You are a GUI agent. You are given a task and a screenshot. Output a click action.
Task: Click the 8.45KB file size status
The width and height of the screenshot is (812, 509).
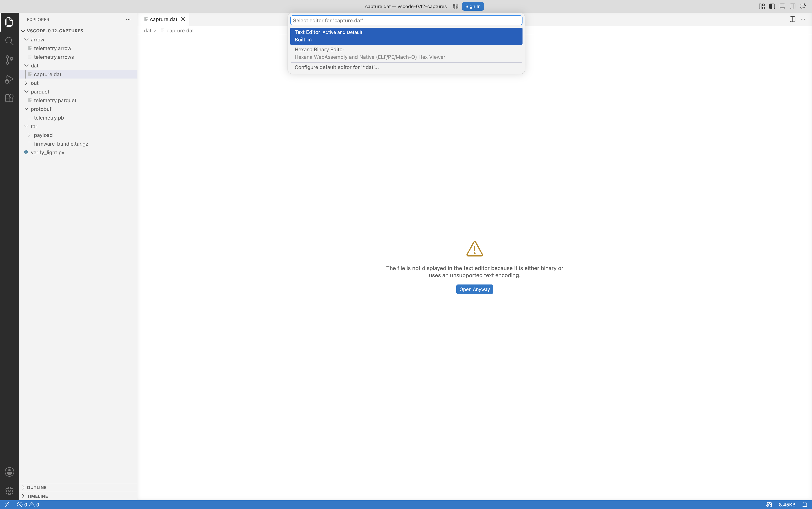[787, 505]
